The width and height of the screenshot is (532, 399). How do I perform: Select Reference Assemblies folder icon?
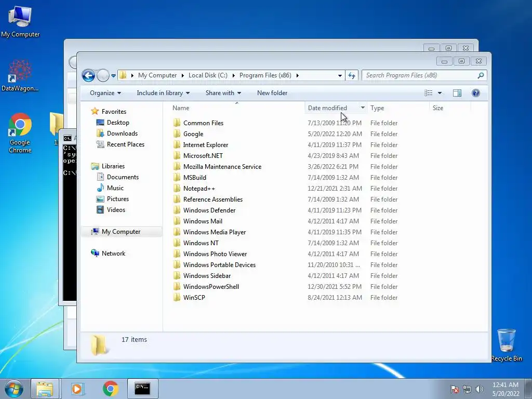(177, 199)
